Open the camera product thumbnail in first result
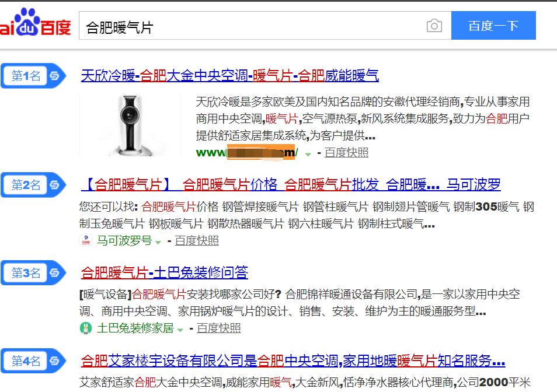557x392 pixels. point(130,124)
